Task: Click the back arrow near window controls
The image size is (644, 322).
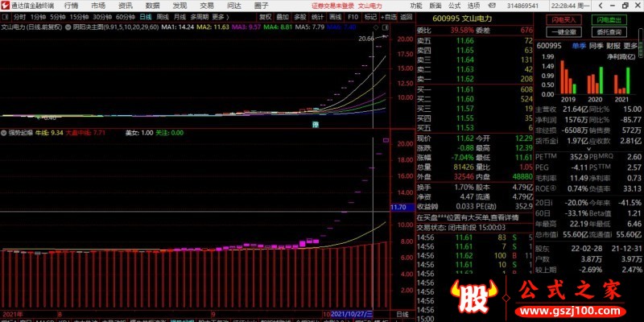Action: coord(601,6)
